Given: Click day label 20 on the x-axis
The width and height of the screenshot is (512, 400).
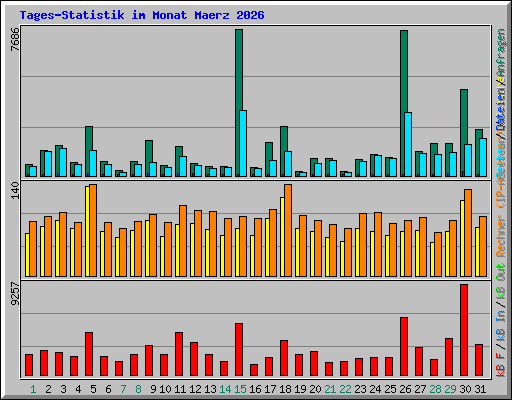Looking at the screenshot, I should pyautogui.click(x=315, y=389).
